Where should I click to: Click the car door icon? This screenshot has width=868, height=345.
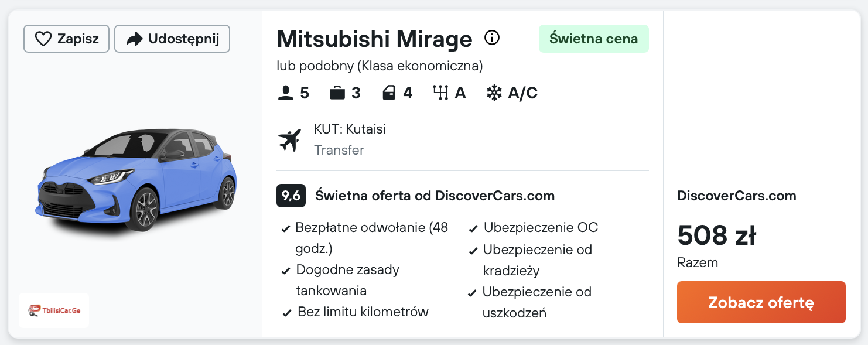pyautogui.click(x=389, y=93)
